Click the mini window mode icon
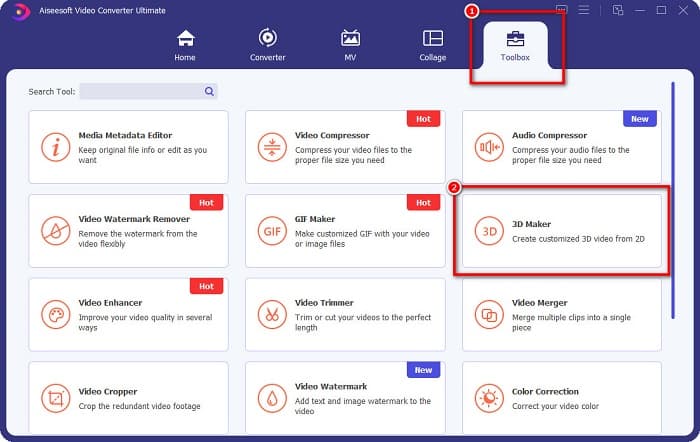 point(618,10)
